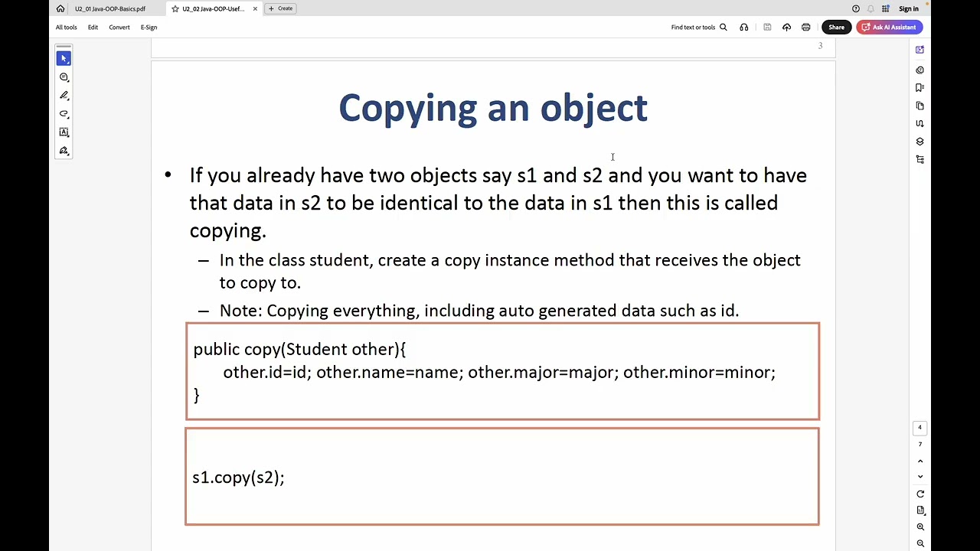This screenshot has height=551, width=980.
Task: Open the Adobe apps grid
Action: click(886, 8)
